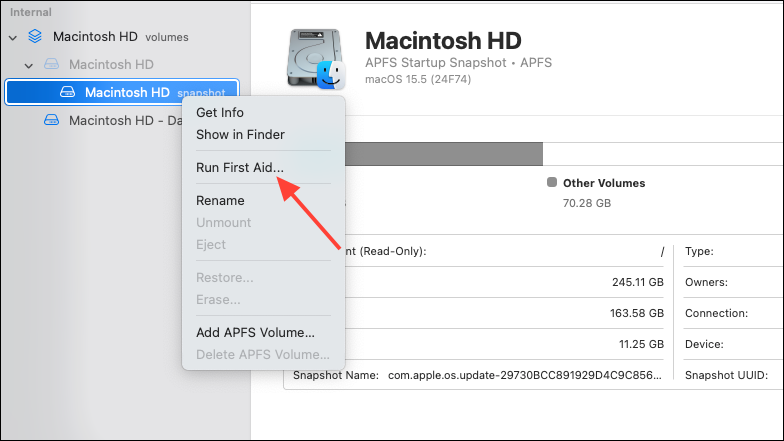The image size is (784, 441).
Task: Click the disabled Restore... menu item
Action: 224,278
